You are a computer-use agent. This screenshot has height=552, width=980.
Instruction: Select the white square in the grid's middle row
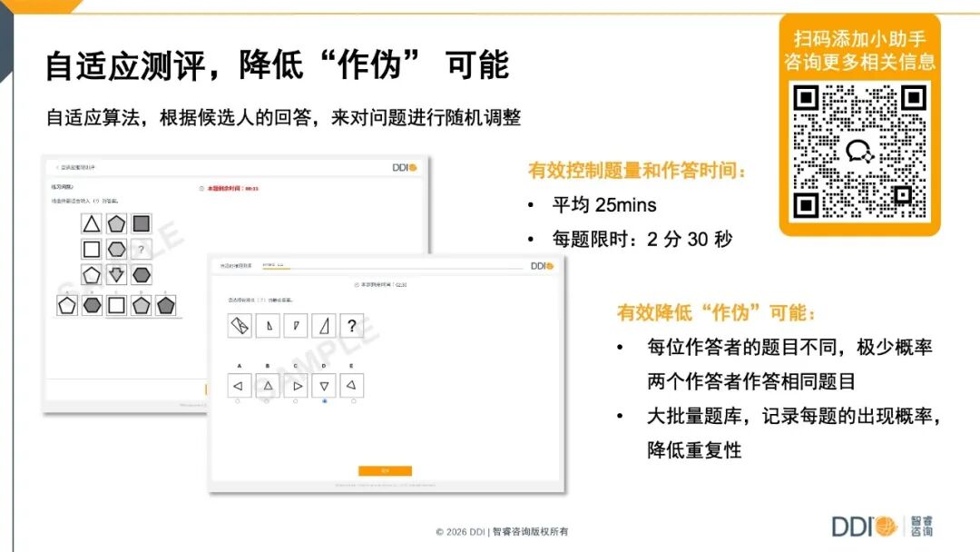point(92,250)
